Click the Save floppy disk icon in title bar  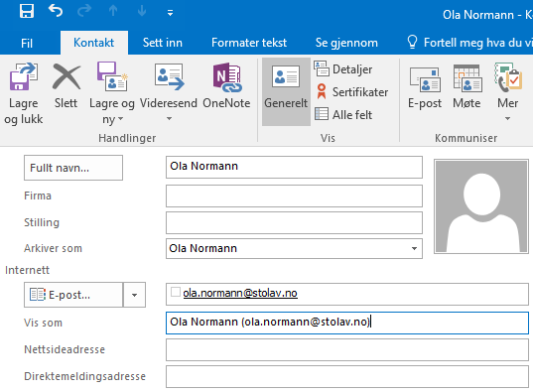(x=27, y=11)
